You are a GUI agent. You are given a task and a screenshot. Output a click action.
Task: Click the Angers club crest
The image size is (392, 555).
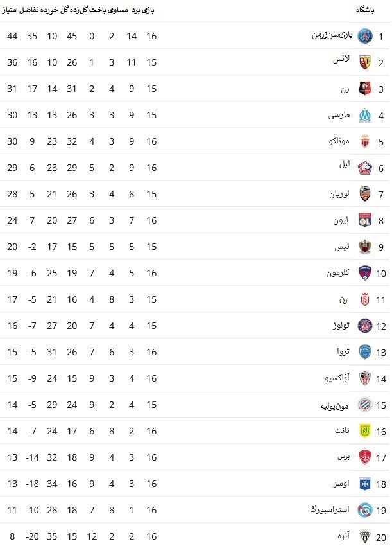point(364,536)
